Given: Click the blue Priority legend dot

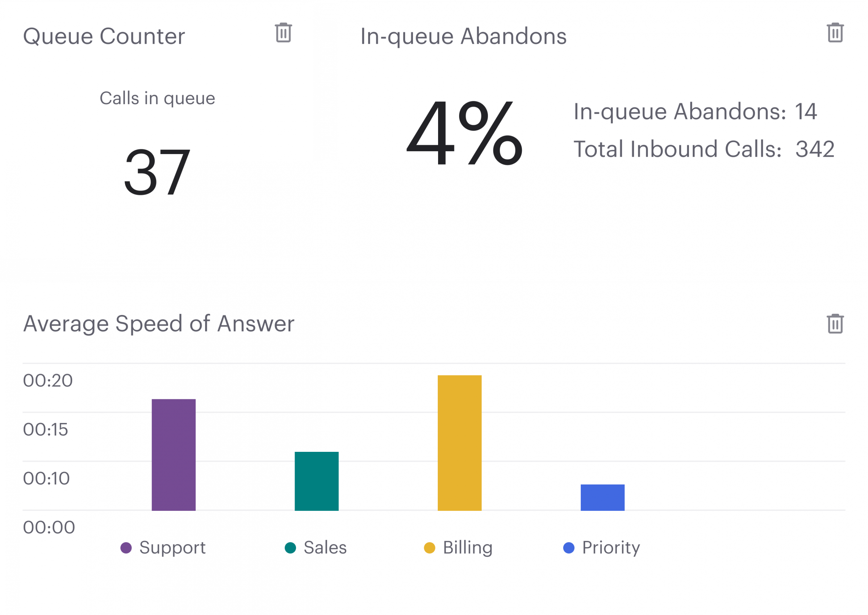Looking at the screenshot, I should coord(569,547).
